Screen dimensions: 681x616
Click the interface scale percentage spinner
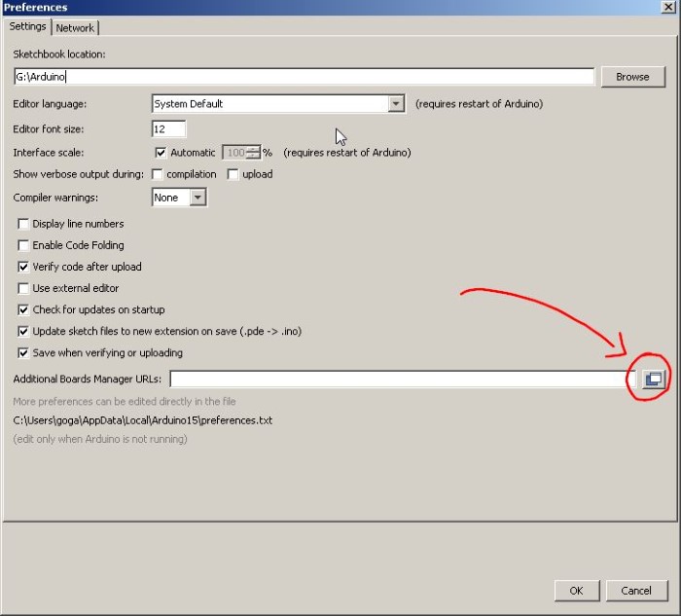pos(241,153)
